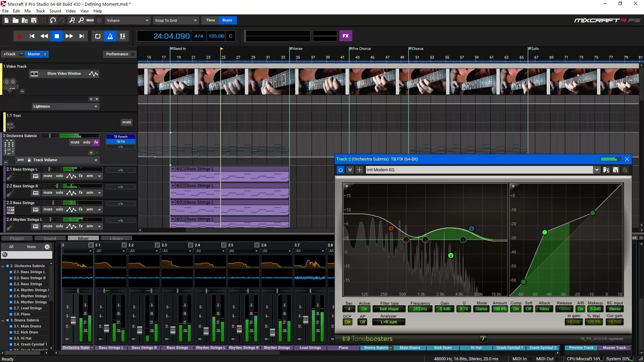
Task: Open the Snap To Grid dropdown
Action: coord(176,20)
